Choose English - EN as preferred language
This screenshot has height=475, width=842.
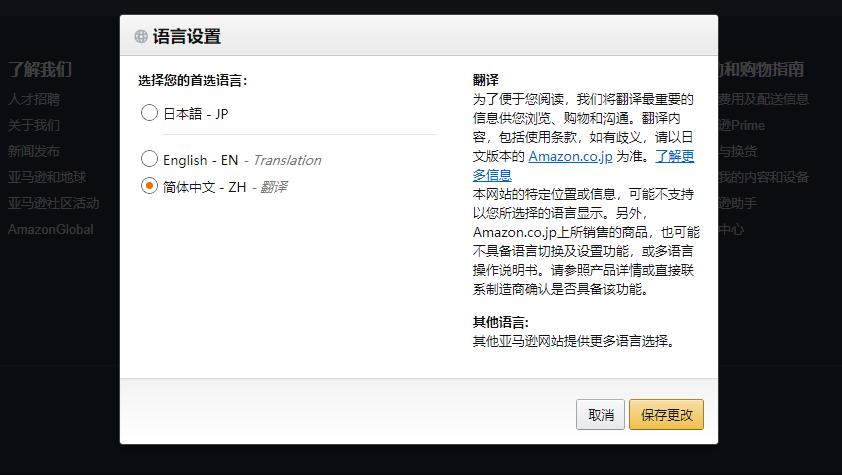[150, 159]
